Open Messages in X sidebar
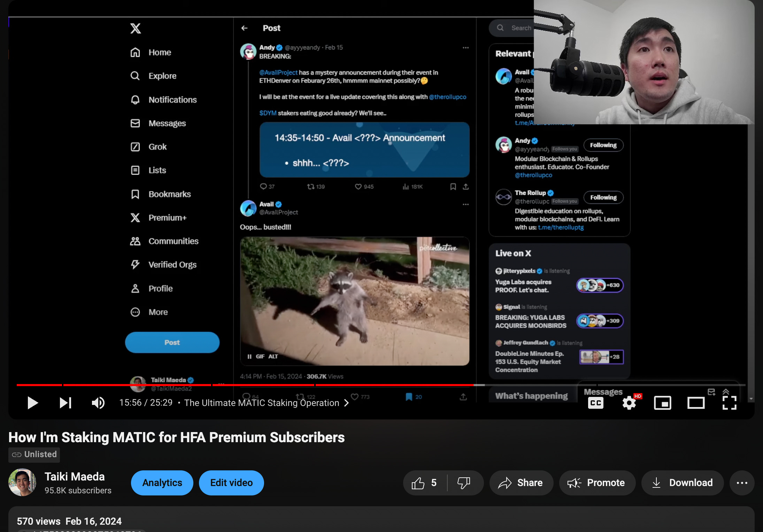The width and height of the screenshot is (763, 532). pyautogui.click(x=158, y=123)
